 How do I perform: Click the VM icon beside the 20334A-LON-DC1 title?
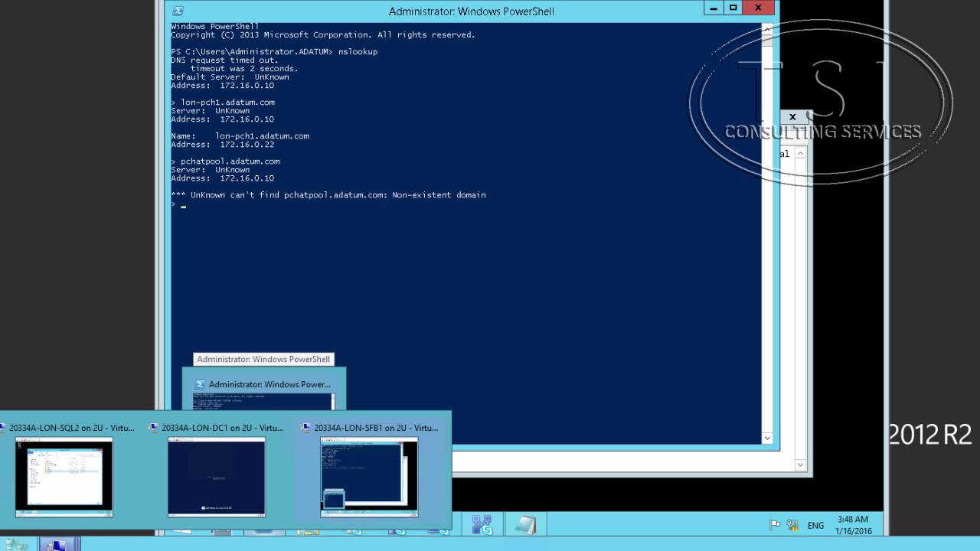point(154,428)
